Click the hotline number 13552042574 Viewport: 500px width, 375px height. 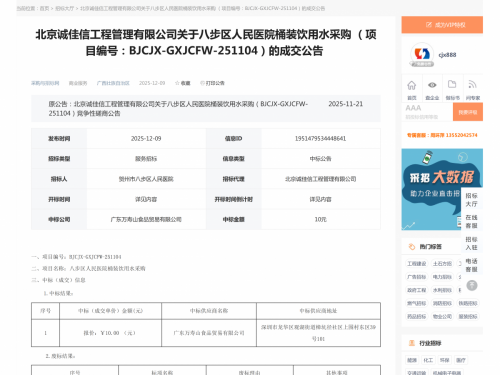462,135
